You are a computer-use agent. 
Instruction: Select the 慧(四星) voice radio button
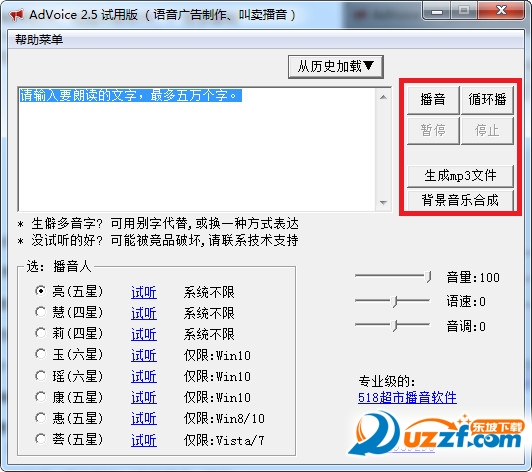40,312
